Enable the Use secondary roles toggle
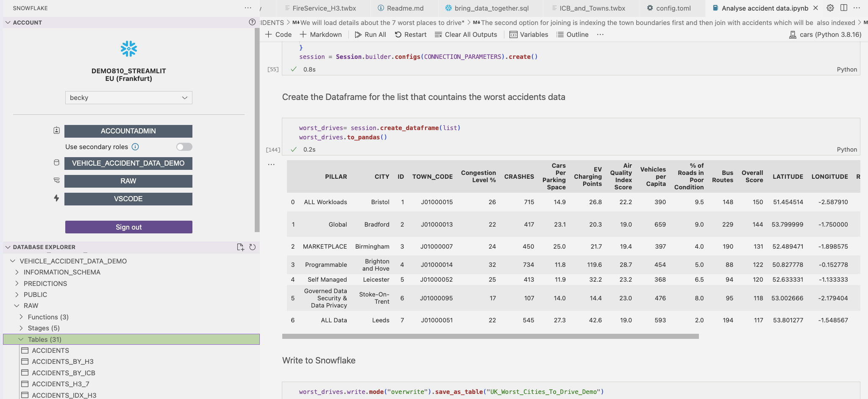868x399 pixels. pos(184,147)
